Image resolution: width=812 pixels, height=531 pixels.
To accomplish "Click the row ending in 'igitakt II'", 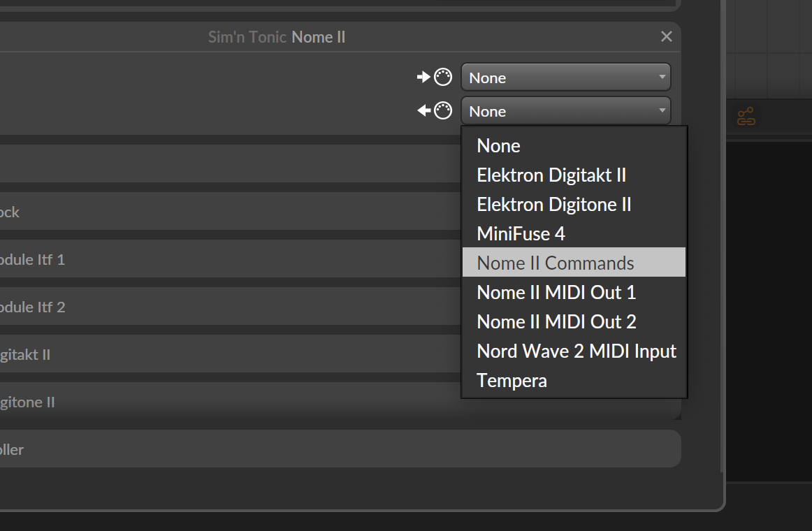I will [210, 355].
